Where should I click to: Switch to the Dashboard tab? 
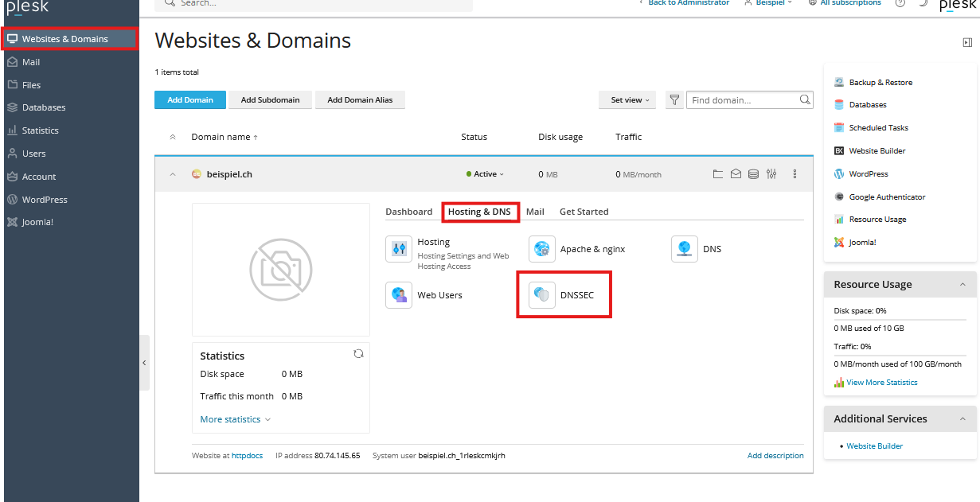tap(408, 212)
